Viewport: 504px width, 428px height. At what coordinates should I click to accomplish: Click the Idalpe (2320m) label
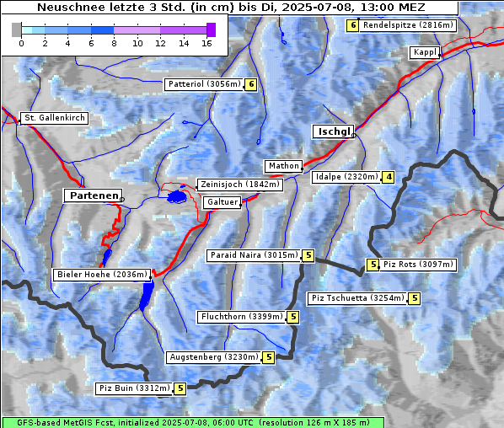pos(346,177)
